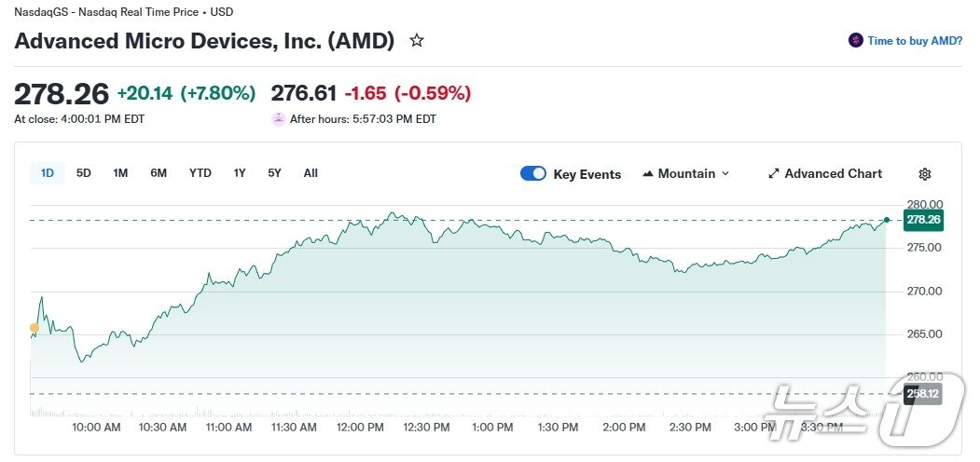Open the Time to buy AMD? link

(915, 41)
